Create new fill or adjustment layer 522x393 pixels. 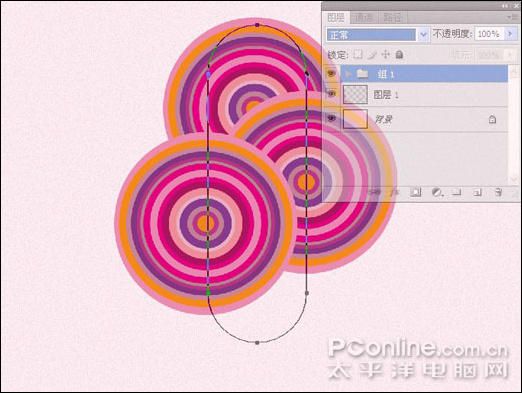pos(437,192)
